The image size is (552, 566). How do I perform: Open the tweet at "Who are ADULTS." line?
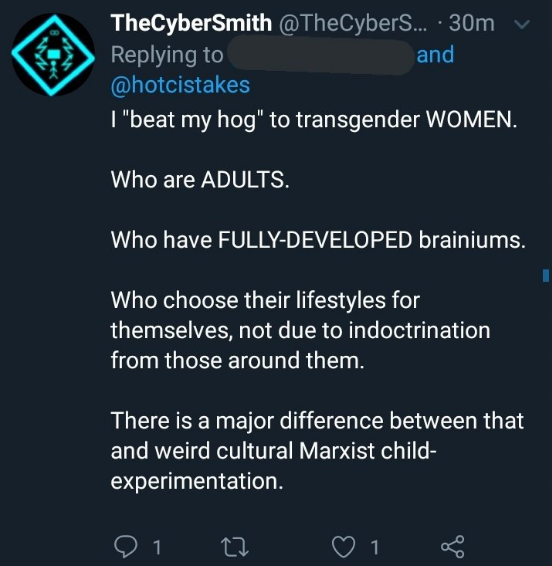point(200,179)
